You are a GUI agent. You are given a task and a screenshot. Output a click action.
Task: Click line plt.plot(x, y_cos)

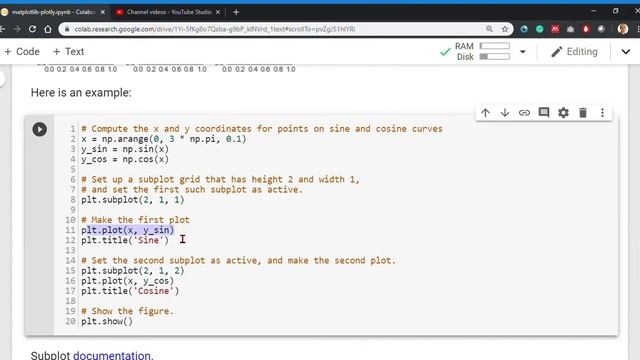point(128,281)
